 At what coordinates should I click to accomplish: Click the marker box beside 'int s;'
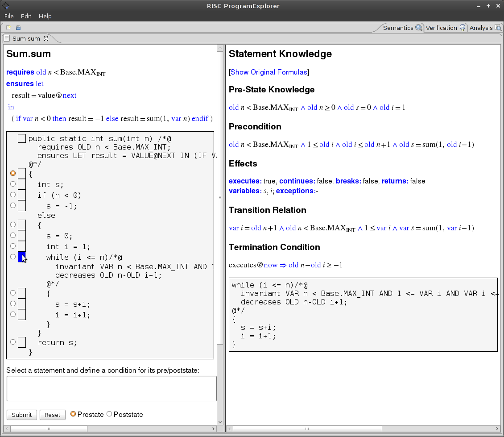coord(22,184)
